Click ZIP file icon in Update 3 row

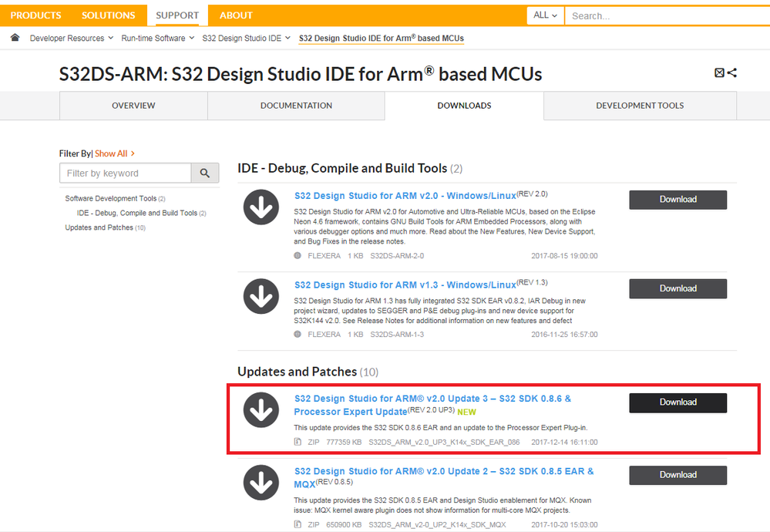click(298, 442)
